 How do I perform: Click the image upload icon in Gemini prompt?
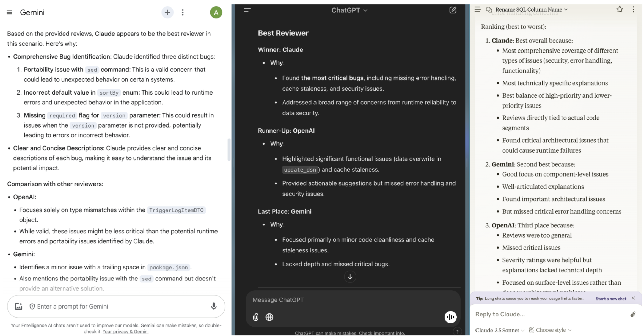click(x=18, y=306)
